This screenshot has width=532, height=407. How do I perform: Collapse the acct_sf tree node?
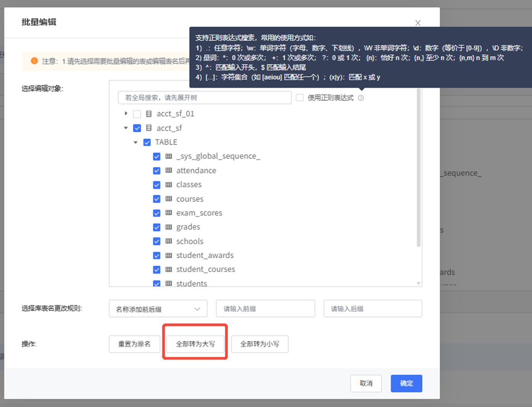pyautogui.click(x=126, y=128)
